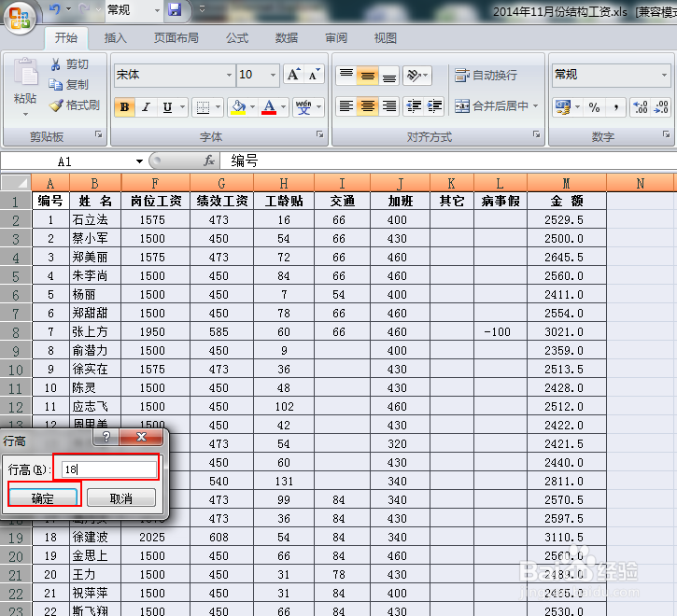This screenshot has width=677, height=616.
Task: Select column M header
Action: coord(567,183)
